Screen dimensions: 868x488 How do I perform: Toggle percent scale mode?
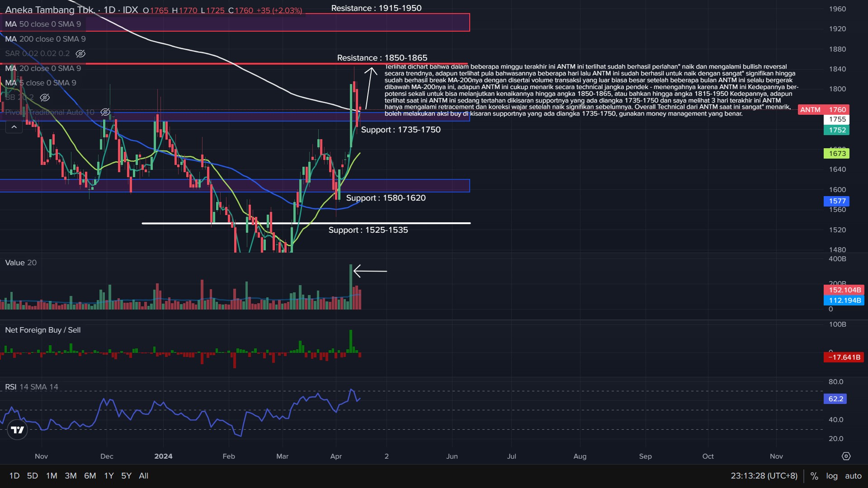[x=814, y=476]
